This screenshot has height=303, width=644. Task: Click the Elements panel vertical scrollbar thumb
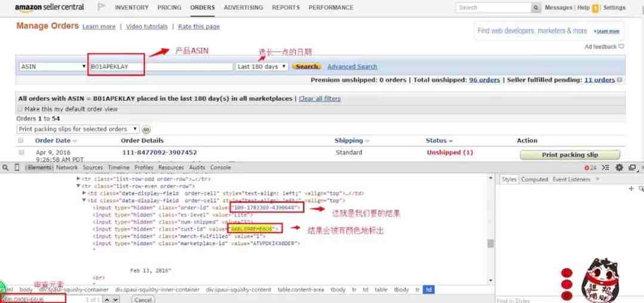click(490, 243)
